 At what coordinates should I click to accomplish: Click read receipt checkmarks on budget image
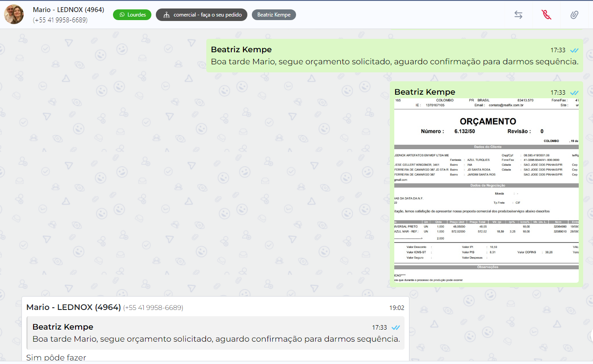point(574,93)
